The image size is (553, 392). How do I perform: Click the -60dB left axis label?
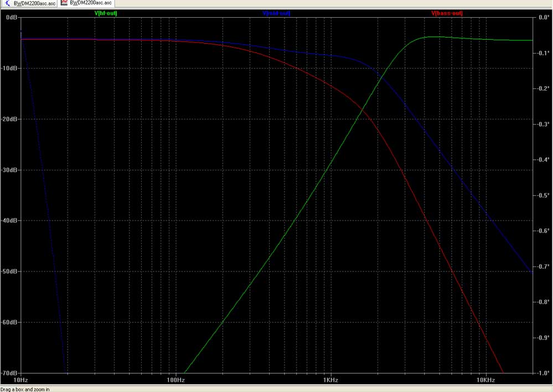9,322
